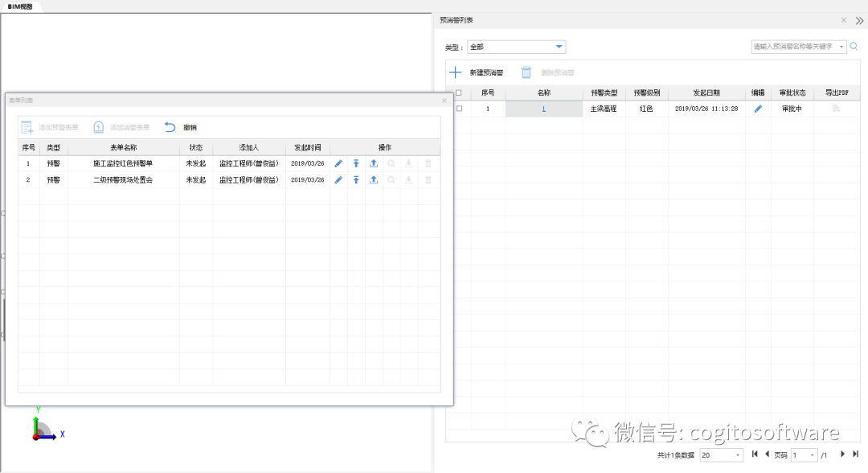
Task: Close the 预消警列表 panel with X
Action: pos(844,20)
